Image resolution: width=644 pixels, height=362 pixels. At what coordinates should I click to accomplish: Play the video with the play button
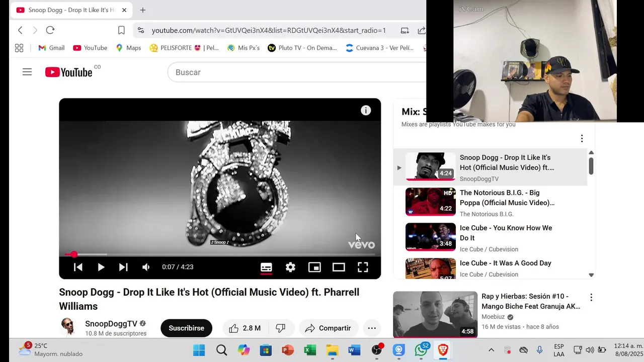coord(101,267)
